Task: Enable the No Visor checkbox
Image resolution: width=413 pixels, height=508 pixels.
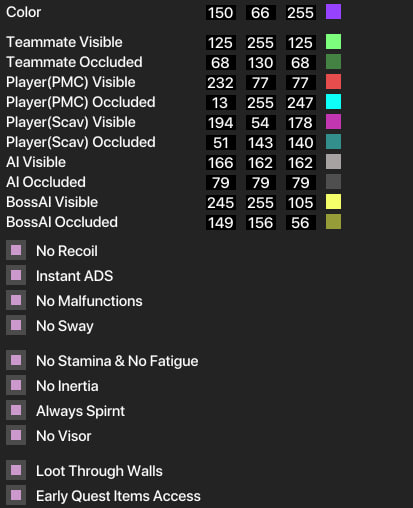Action: [16, 435]
